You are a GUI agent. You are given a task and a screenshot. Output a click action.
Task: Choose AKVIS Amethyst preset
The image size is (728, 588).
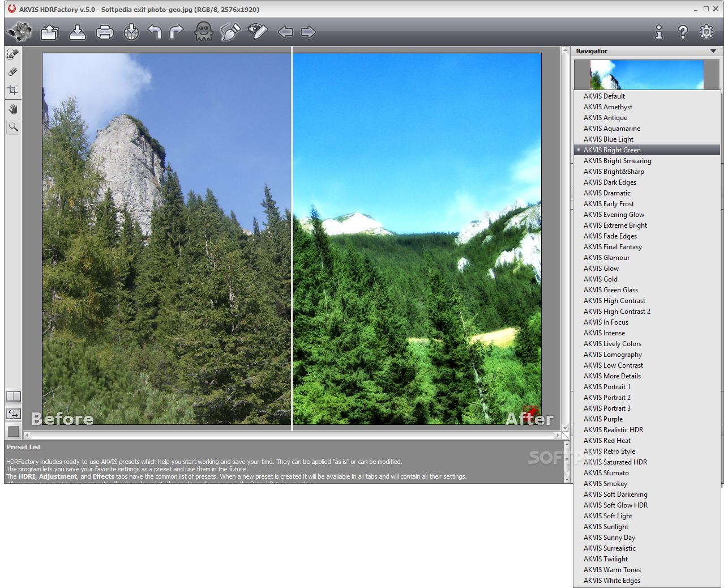click(x=647, y=107)
